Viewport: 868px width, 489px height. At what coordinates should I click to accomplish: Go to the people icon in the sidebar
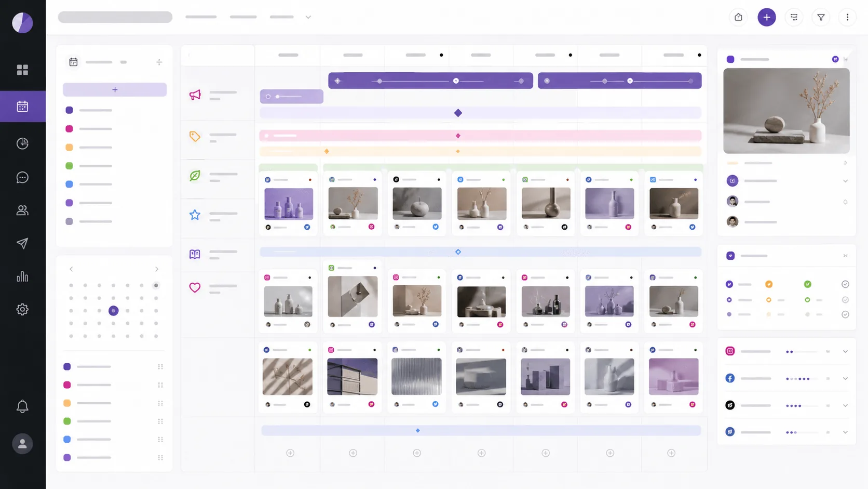[x=22, y=210]
